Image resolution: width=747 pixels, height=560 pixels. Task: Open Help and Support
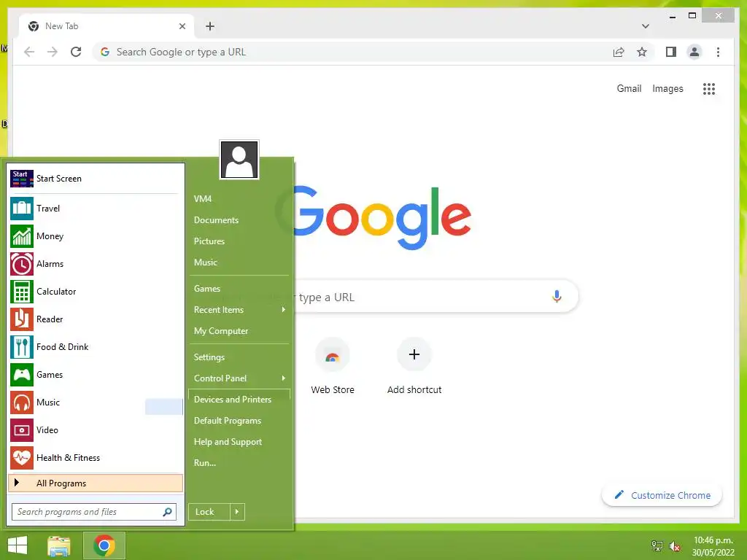click(x=228, y=442)
